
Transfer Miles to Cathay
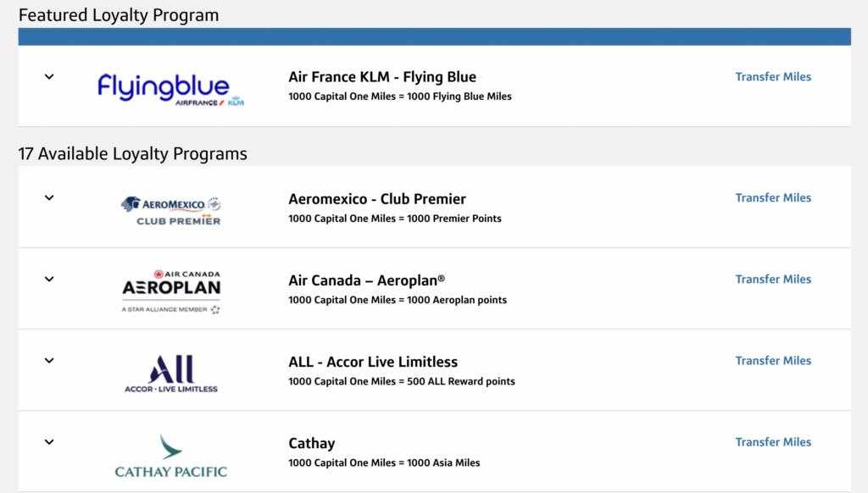[x=773, y=441]
